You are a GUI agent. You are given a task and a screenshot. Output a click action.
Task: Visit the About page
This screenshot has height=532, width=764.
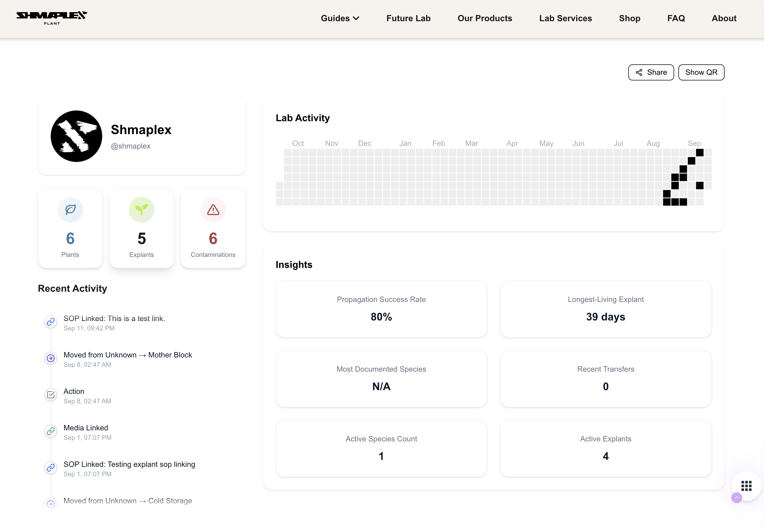click(724, 18)
